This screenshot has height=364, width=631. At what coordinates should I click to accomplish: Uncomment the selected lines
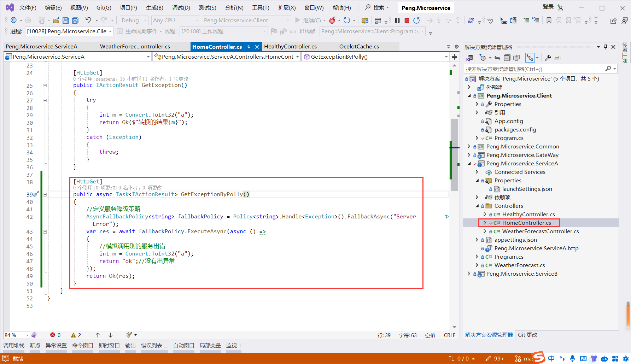coord(536,20)
